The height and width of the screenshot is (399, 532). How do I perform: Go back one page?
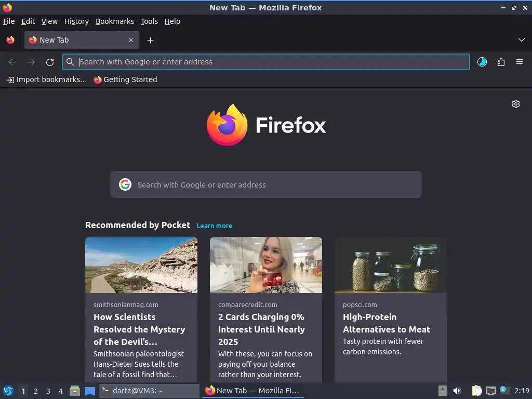coord(12,62)
